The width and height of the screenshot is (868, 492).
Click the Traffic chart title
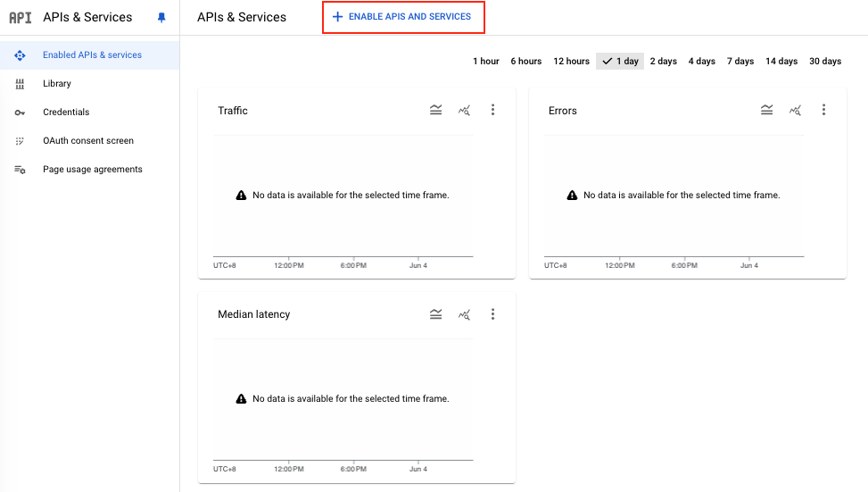[233, 110]
